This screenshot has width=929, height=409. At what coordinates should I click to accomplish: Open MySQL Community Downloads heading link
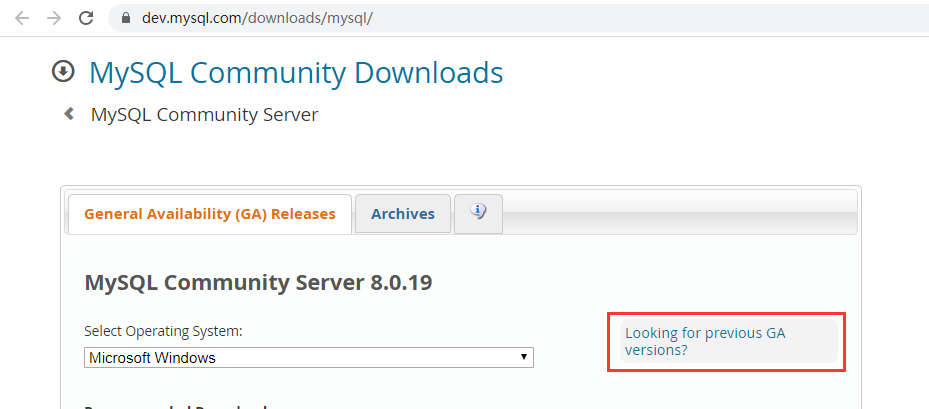pos(296,73)
